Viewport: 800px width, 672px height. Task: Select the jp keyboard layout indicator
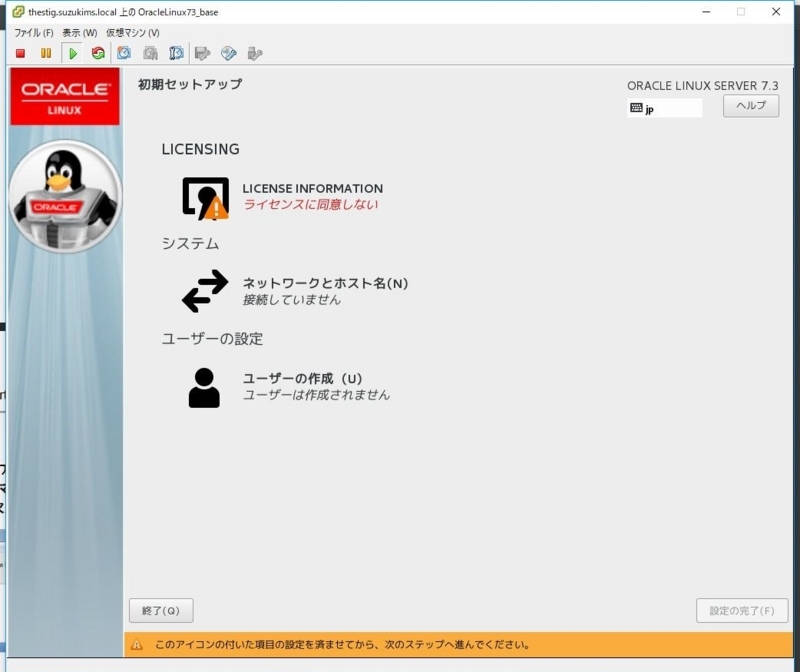664,108
